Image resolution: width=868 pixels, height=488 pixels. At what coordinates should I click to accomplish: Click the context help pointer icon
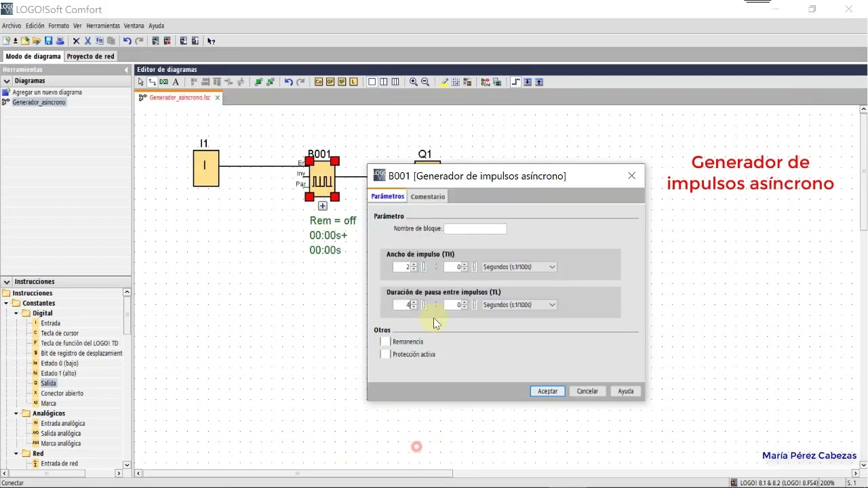pyautogui.click(x=211, y=41)
